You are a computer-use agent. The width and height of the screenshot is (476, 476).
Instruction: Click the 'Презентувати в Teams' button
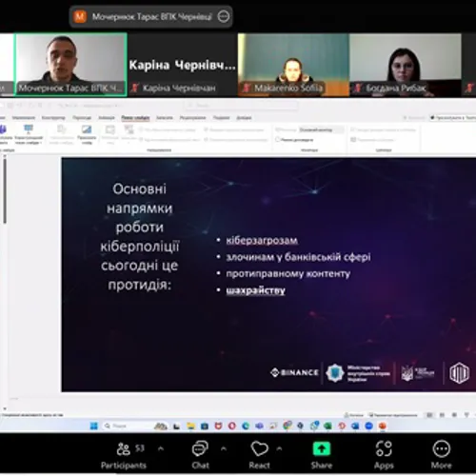point(453,118)
